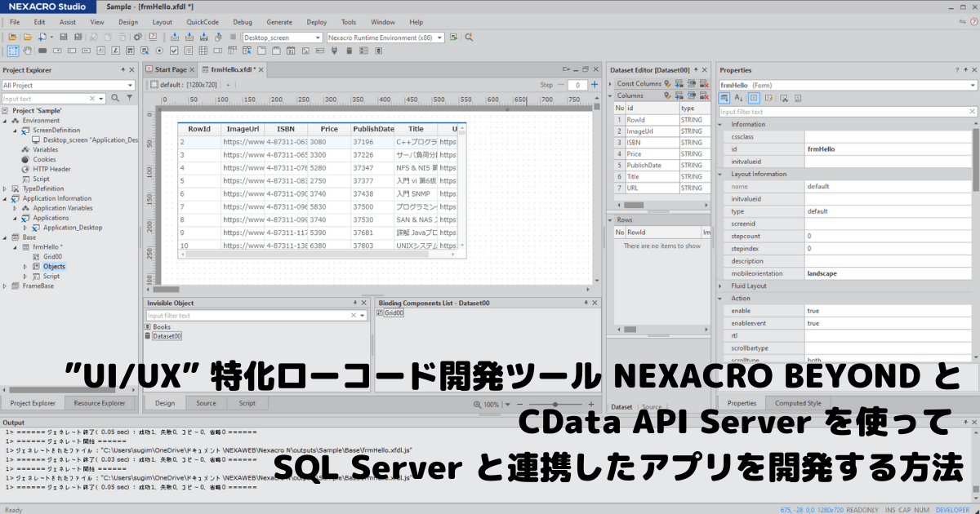This screenshot has height=514, width=980.
Task: Click the Save All toolbar icon
Action: [x=78, y=37]
